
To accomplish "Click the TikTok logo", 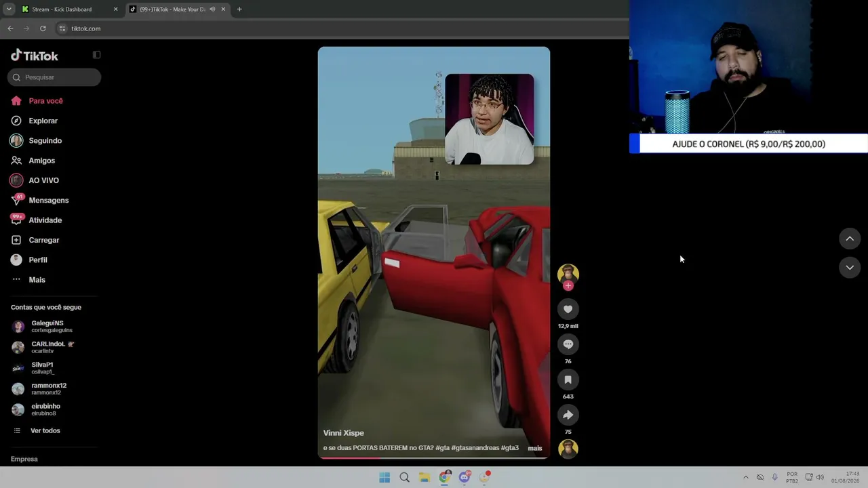I will tap(35, 56).
